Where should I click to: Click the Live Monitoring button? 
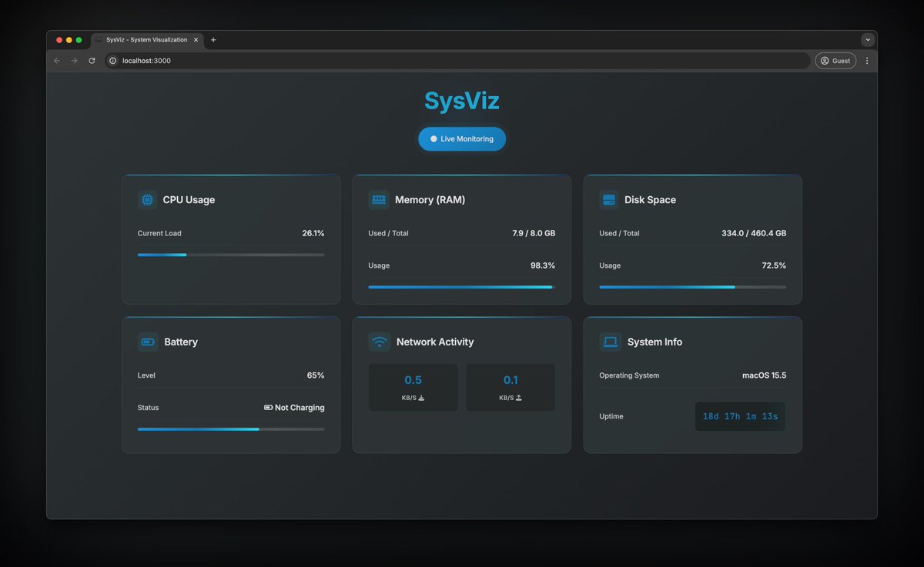462,139
